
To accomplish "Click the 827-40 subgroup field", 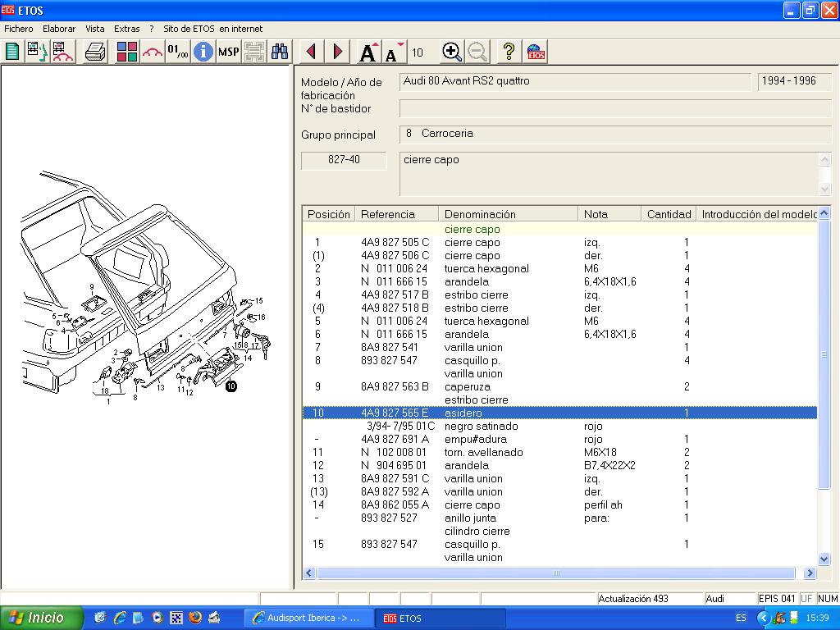I will [344, 160].
